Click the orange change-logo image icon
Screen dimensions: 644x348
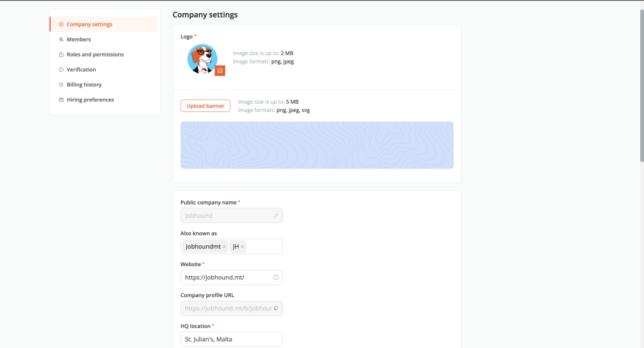coord(219,70)
